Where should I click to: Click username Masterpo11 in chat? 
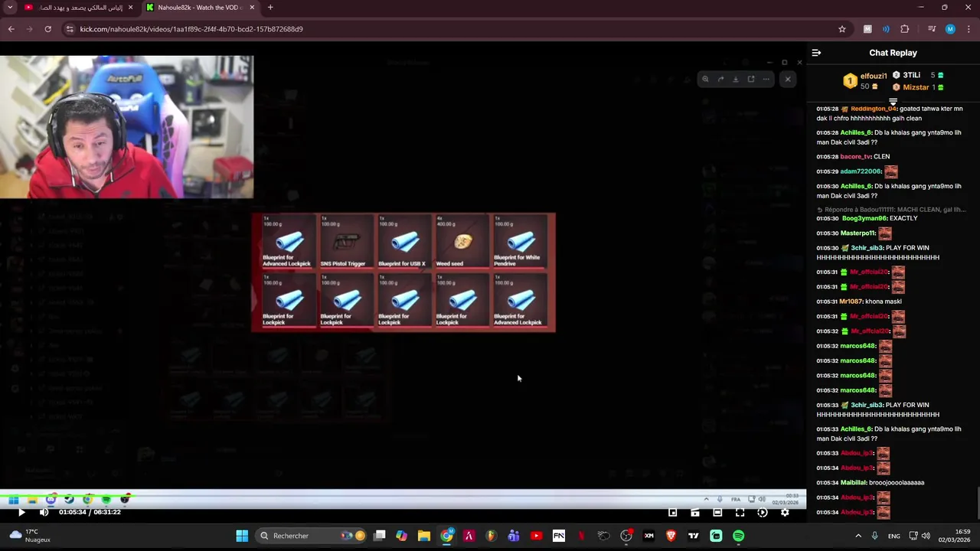click(x=857, y=233)
